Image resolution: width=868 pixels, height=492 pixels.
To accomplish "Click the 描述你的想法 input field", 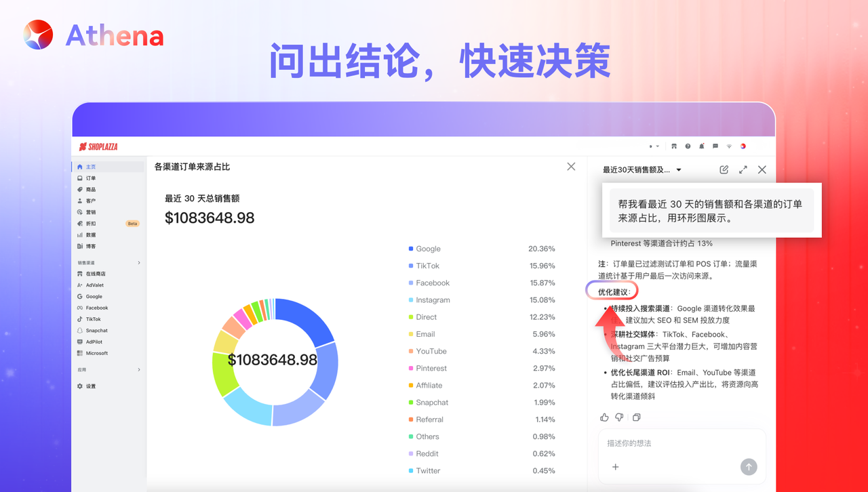I will click(x=682, y=443).
